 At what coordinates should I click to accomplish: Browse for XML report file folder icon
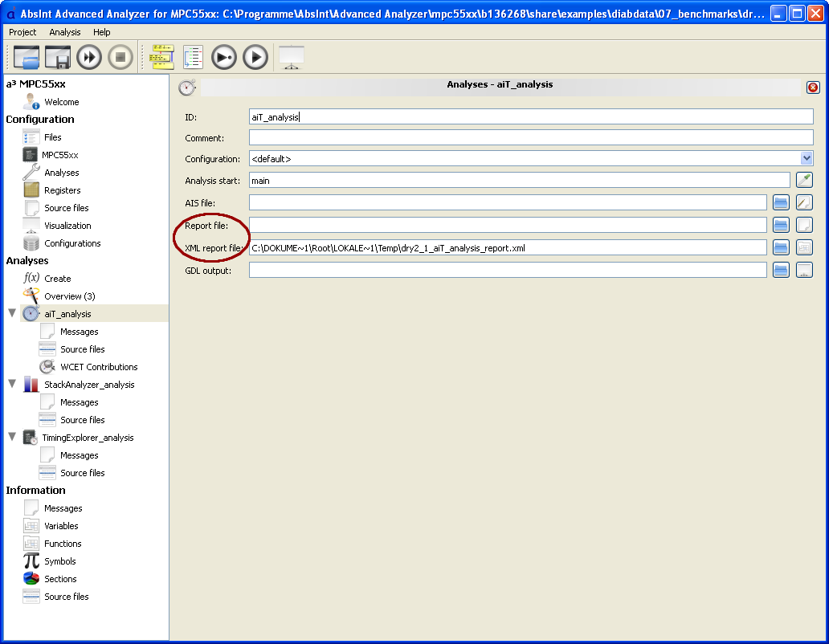781,247
